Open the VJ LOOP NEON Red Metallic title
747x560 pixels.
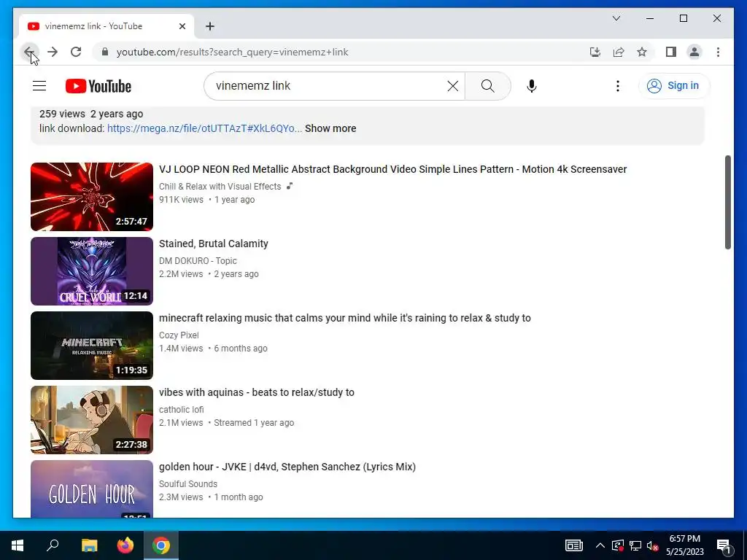[x=392, y=169]
